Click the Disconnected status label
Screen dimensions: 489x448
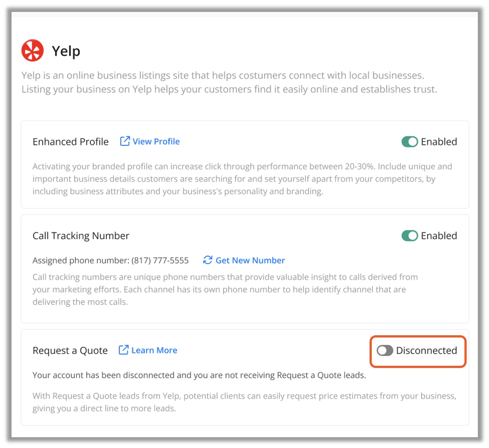(426, 351)
